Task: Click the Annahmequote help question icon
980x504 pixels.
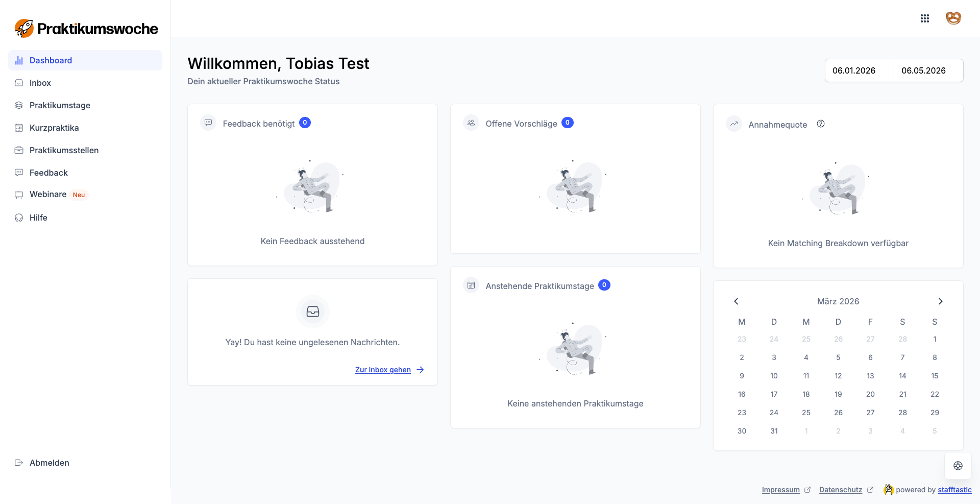Action: pos(821,124)
